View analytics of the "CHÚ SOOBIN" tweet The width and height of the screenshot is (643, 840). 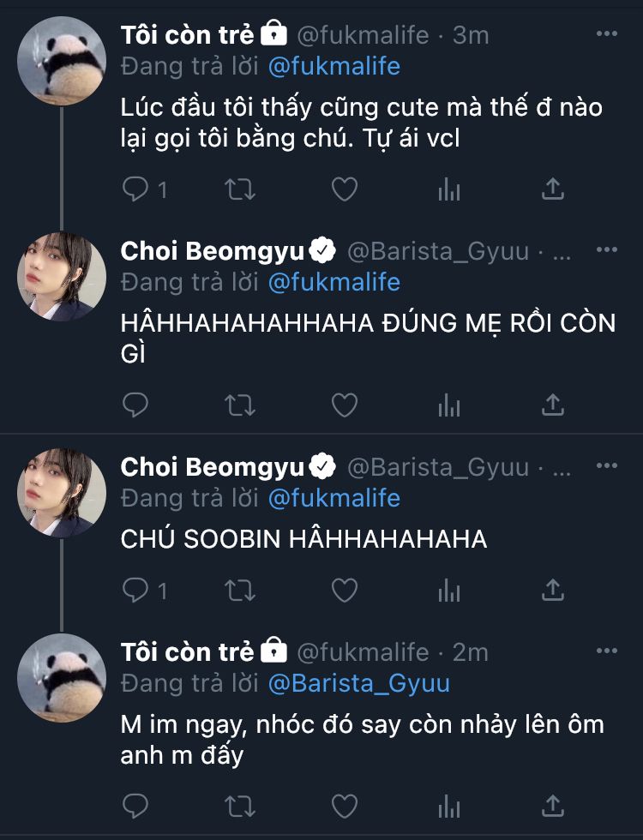449,591
